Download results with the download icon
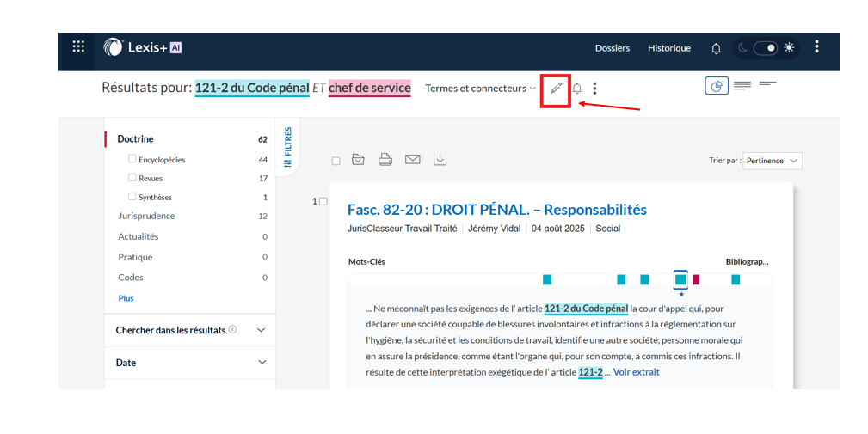The image size is (868, 434). pos(440,160)
